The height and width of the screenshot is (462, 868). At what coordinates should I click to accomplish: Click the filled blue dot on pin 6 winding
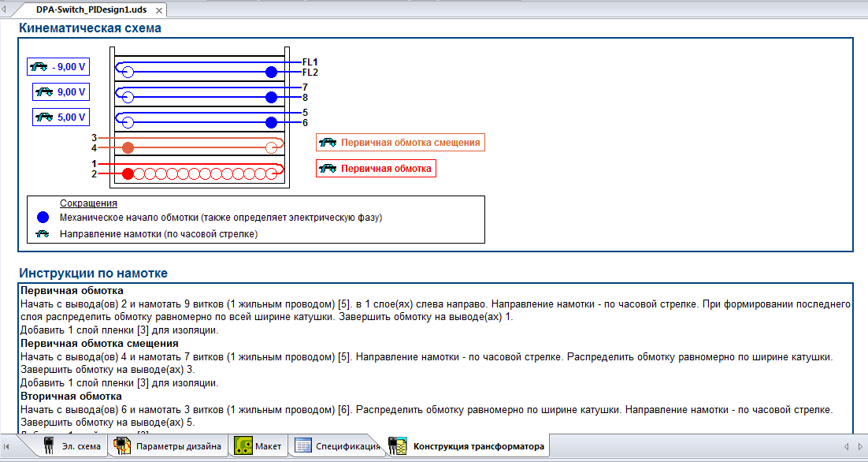[271, 122]
